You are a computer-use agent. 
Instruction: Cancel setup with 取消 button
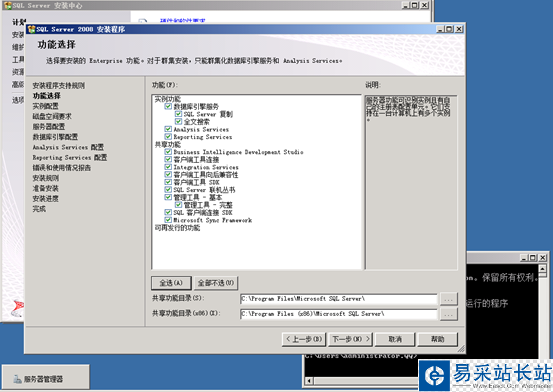coord(395,339)
